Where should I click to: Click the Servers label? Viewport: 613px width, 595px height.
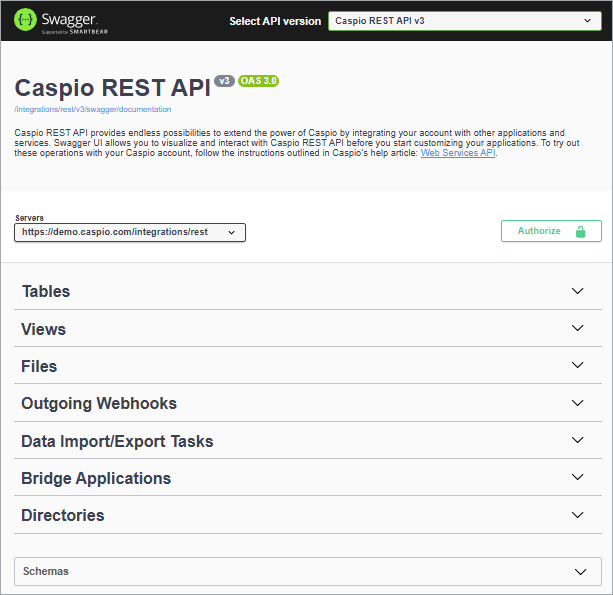(29, 218)
